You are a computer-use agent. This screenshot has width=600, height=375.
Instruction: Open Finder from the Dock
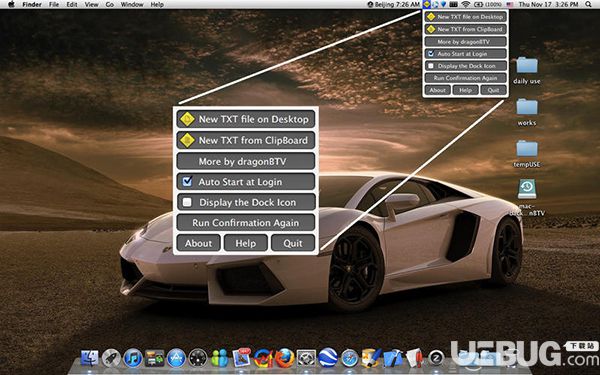tap(90, 358)
